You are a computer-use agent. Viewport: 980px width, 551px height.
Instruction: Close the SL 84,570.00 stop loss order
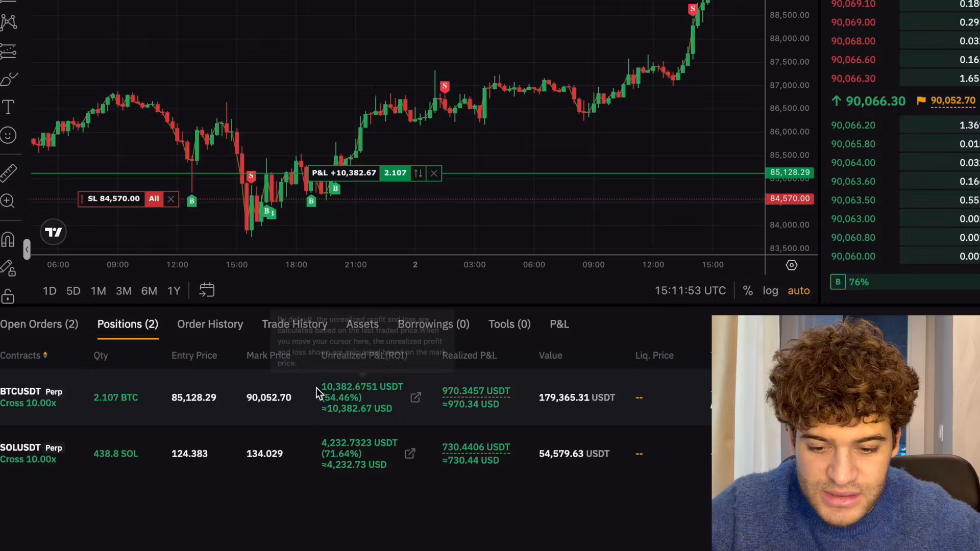pyautogui.click(x=171, y=198)
